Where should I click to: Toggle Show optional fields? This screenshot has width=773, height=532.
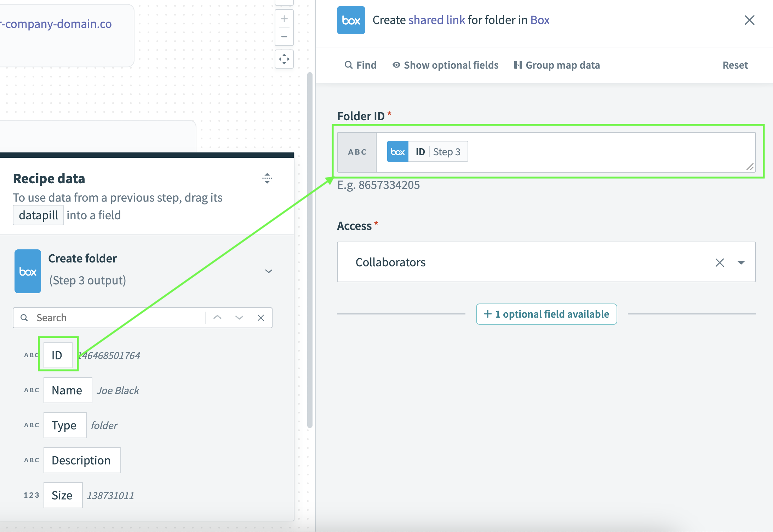point(445,65)
